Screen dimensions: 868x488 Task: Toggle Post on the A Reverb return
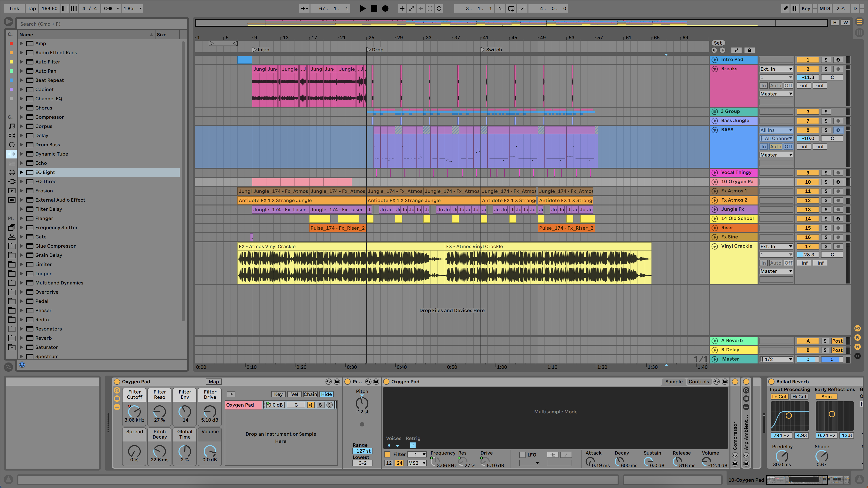(837, 341)
